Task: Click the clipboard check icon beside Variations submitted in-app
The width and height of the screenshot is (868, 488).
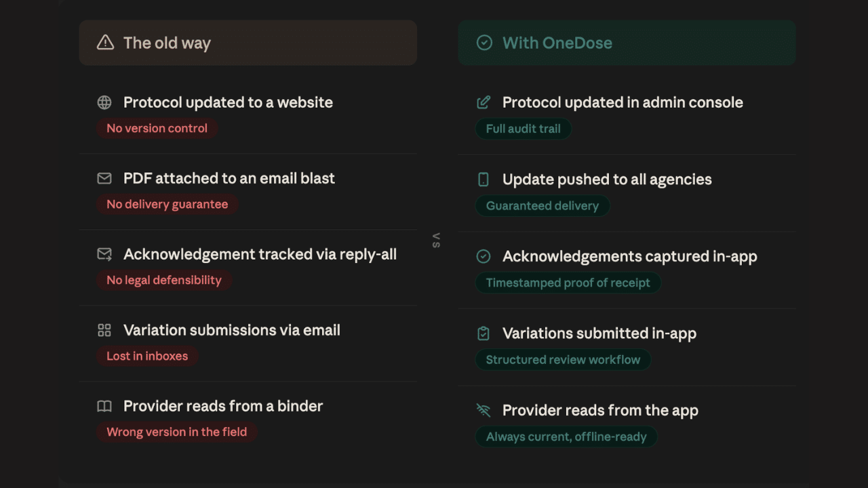Action: (x=484, y=333)
